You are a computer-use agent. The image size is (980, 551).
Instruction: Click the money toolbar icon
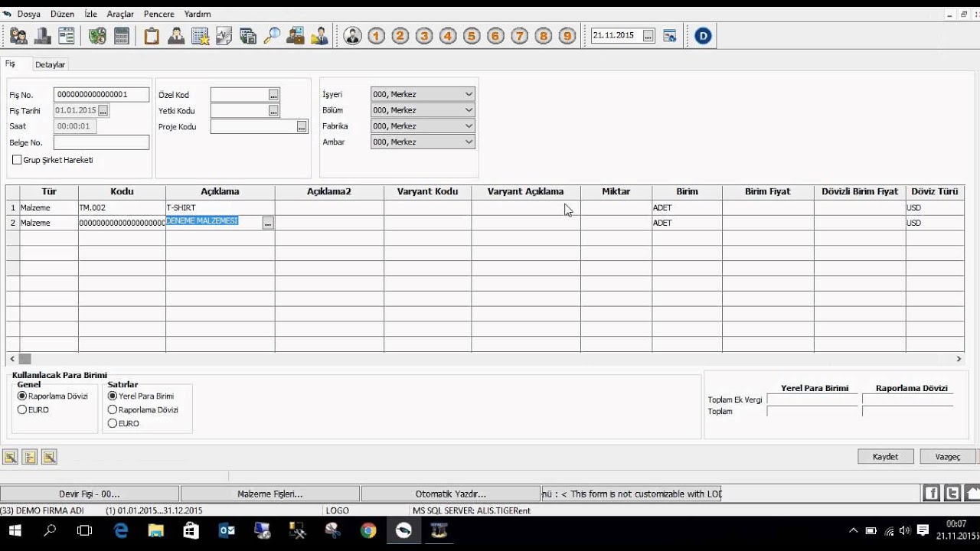(97, 36)
